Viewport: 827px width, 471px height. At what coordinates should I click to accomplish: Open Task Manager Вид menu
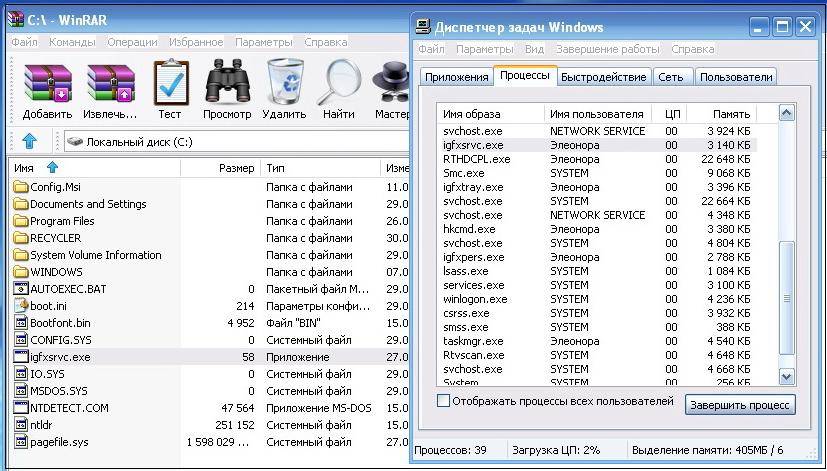(x=534, y=49)
